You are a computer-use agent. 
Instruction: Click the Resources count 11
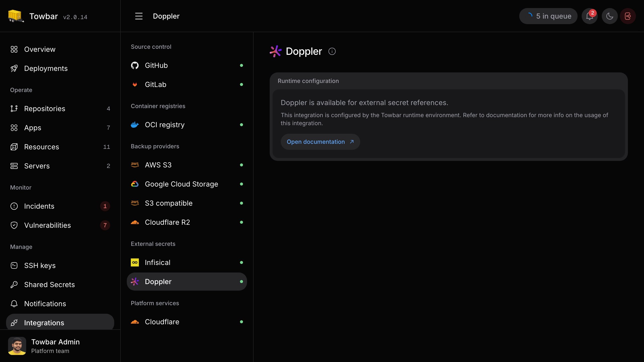107,147
